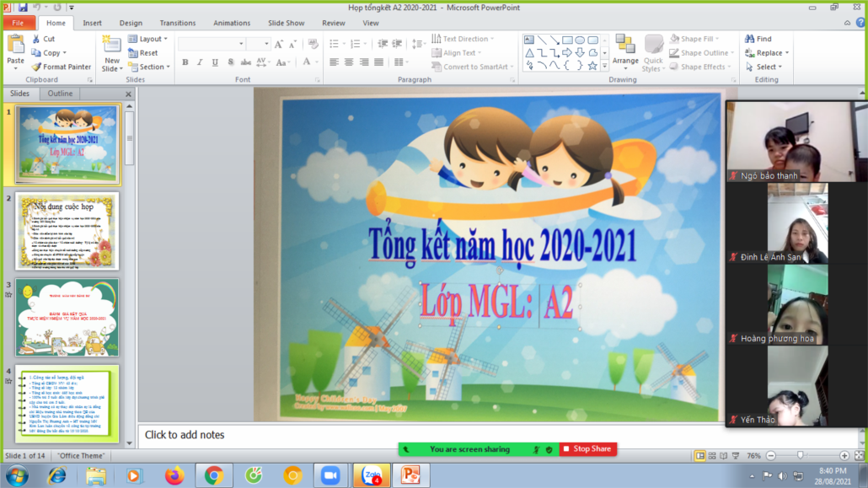
Task: Switch to Slide Sorter view
Action: [x=714, y=456]
